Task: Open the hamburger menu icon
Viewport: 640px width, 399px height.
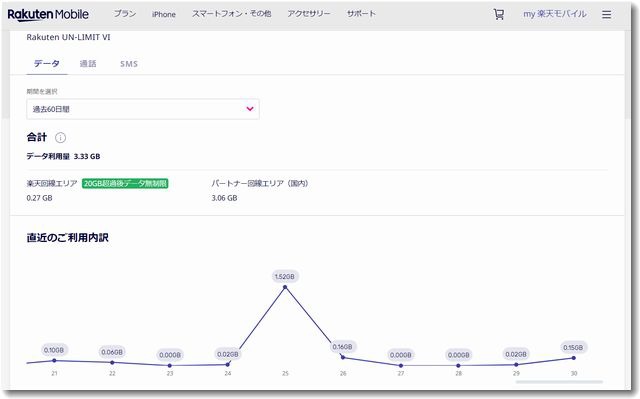Action: pyautogui.click(x=607, y=15)
